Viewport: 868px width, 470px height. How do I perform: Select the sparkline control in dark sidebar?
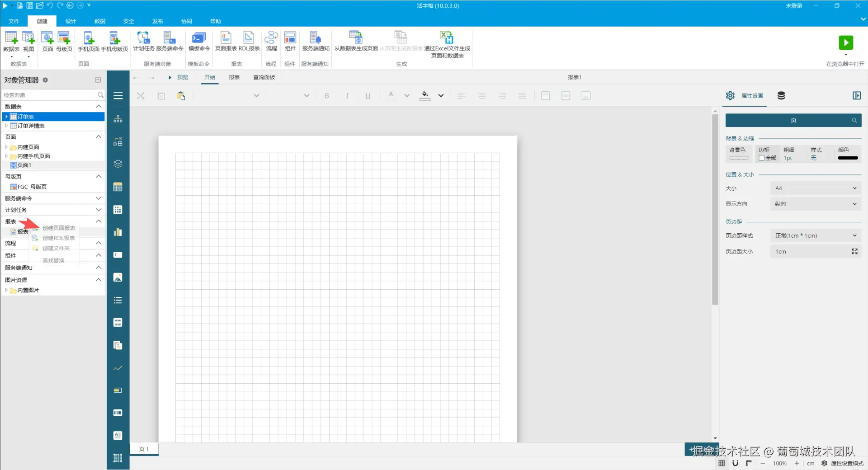click(x=118, y=368)
